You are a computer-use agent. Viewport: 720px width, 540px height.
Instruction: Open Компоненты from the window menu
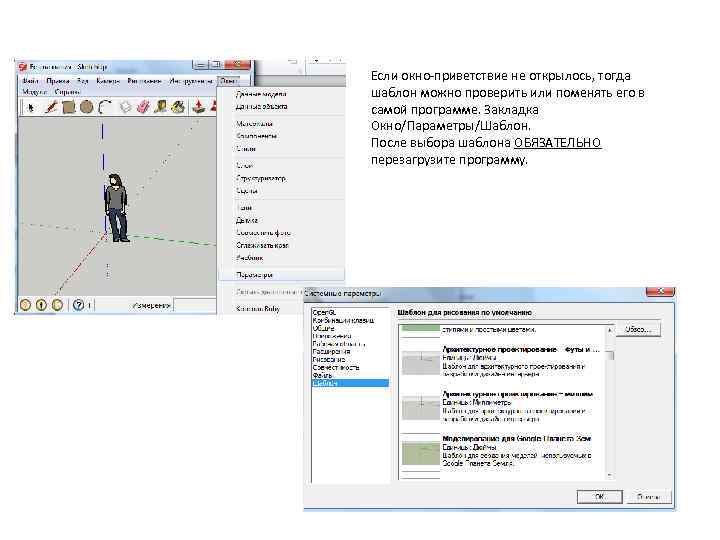coord(256,136)
